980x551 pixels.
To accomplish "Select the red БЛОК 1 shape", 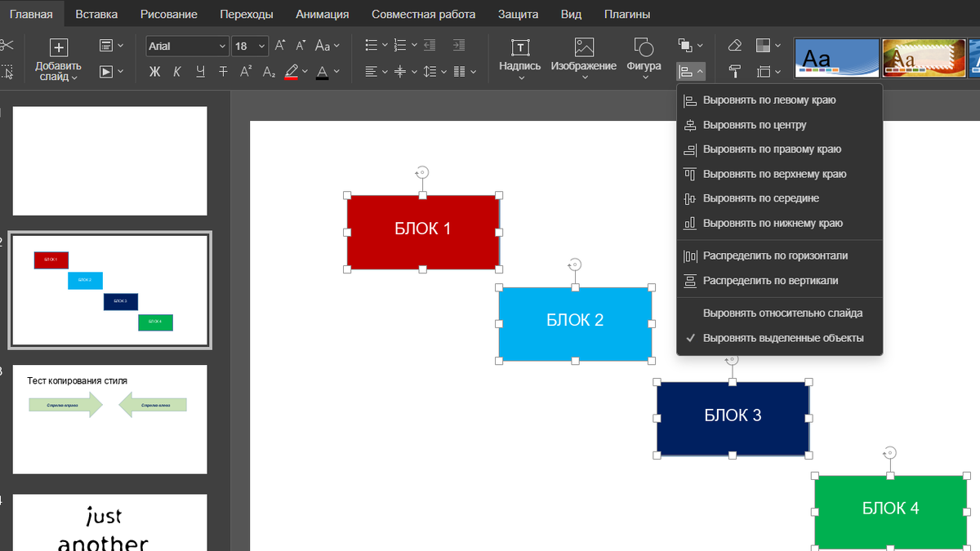I will point(423,232).
